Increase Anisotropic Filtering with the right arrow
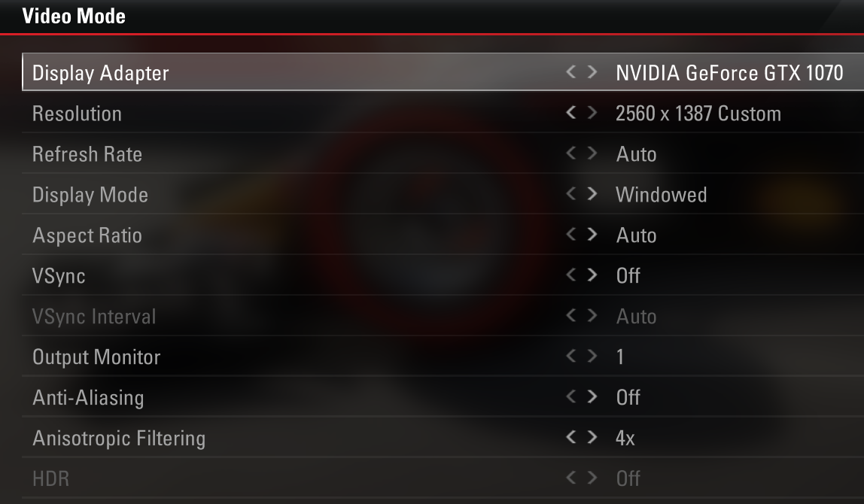 pyautogui.click(x=592, y=437)
